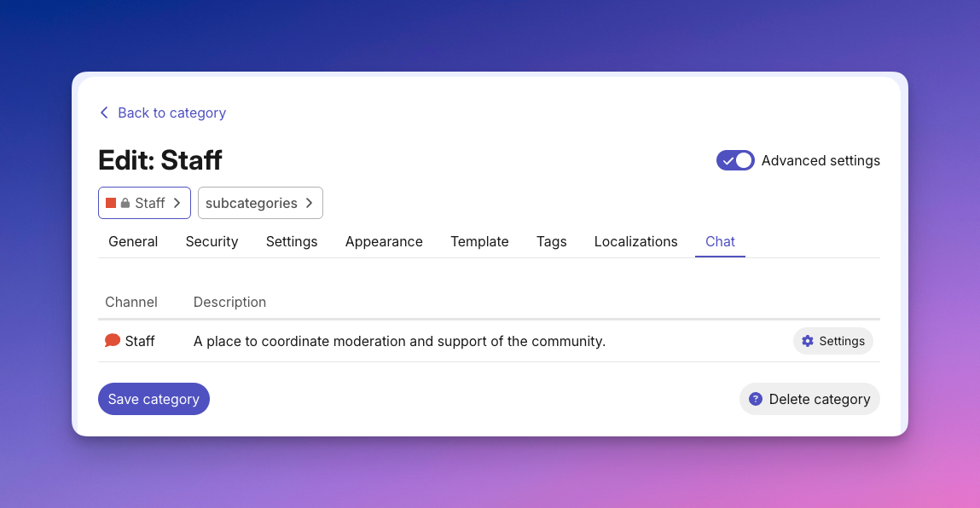Screen dimensions: 980x508
Task: Click the Description column header
Action: point(229,302)
